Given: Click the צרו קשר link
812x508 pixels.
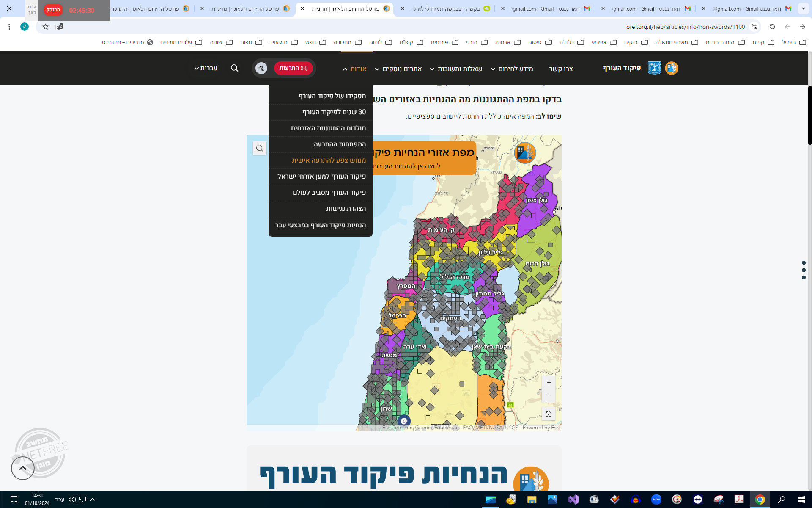Looking at the screenshot, I should (x=561, y=69).
